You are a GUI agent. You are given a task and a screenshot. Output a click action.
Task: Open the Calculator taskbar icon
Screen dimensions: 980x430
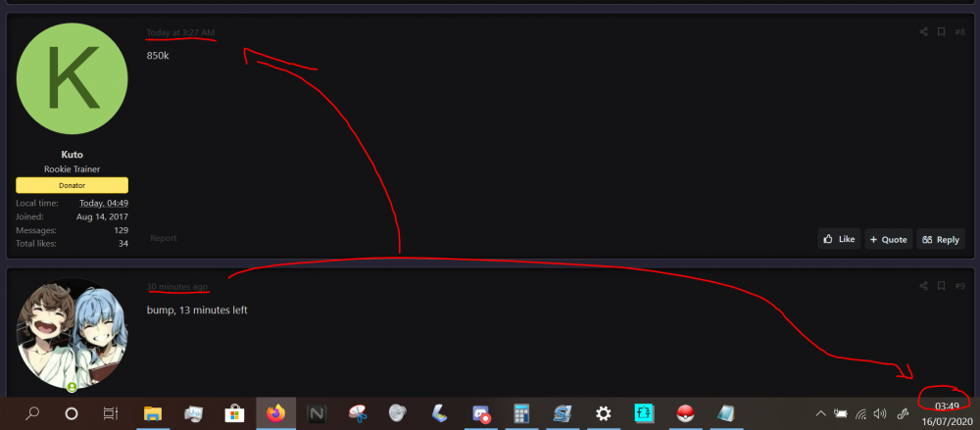521,413
